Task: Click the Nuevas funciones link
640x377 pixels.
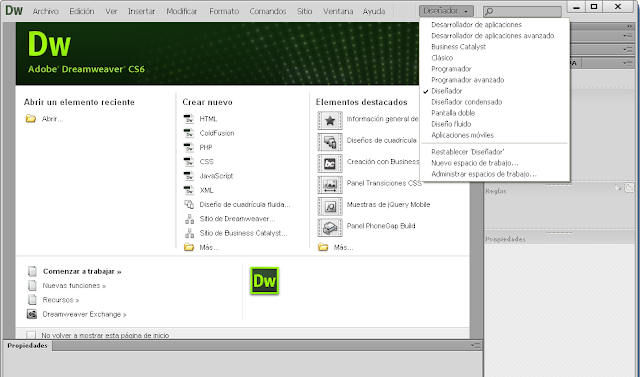Action: (74, 286)
